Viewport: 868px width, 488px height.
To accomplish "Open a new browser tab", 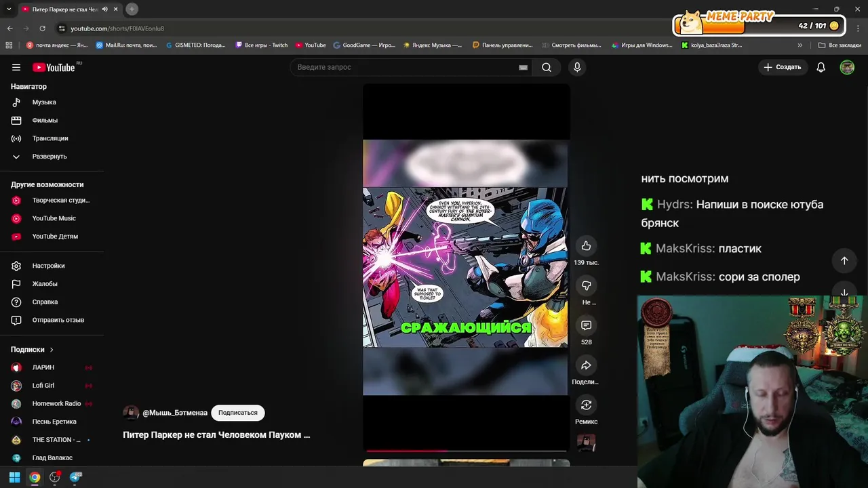I will click(132, 9).
